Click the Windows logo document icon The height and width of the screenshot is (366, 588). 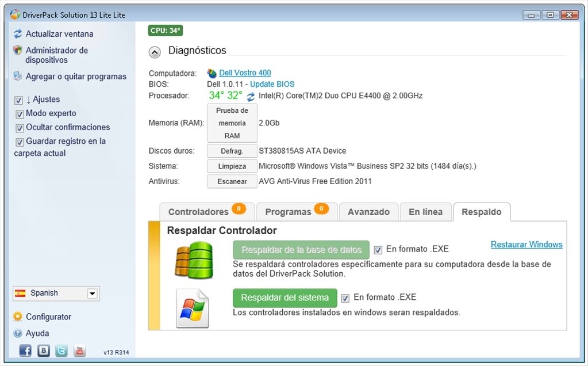click(193, 308)
